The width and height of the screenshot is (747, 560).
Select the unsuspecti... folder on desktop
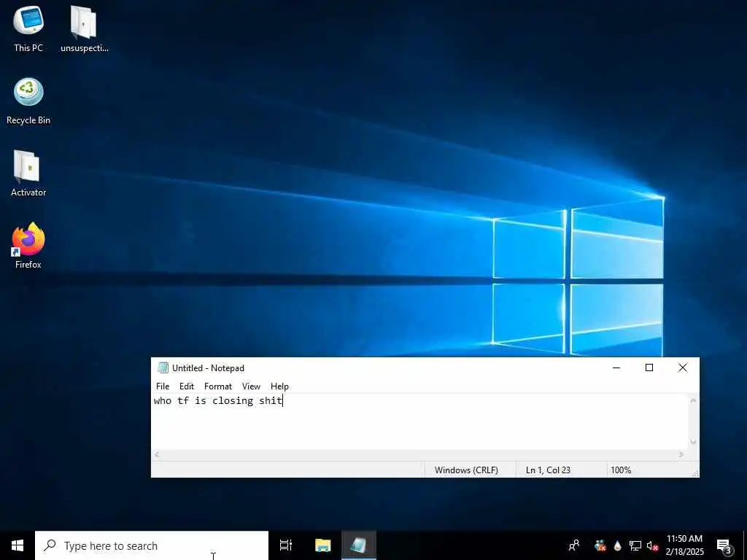pyautogui.click(x=85, y=28)
